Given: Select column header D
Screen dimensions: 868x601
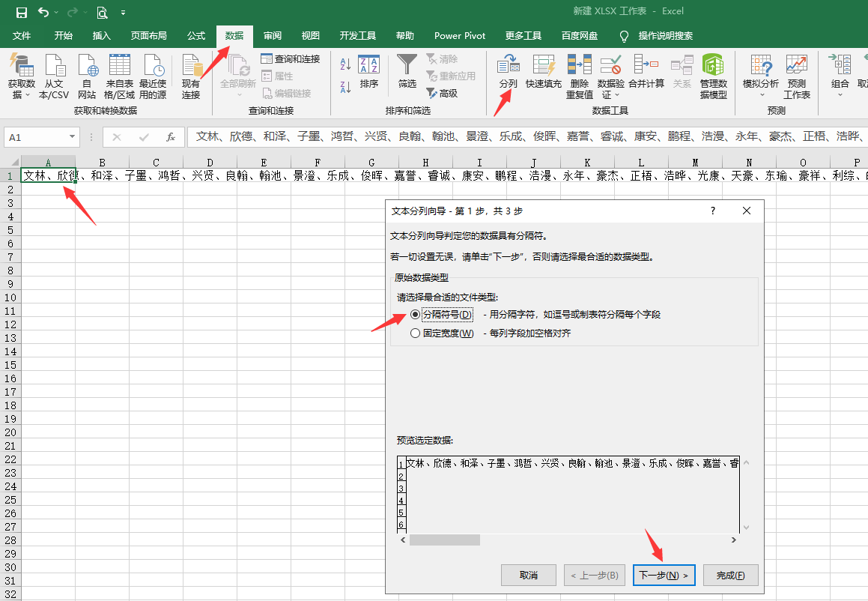Looking at the screenshot, I should coord(210,163).
